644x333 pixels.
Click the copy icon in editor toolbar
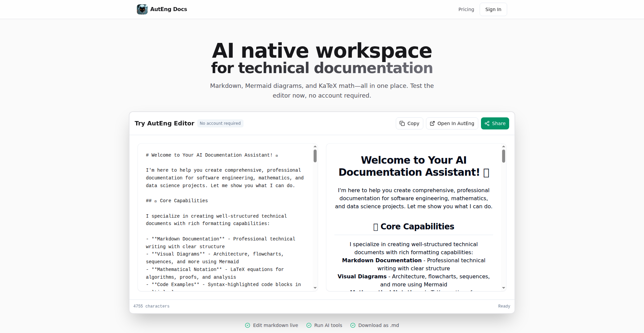click(402, 123)
